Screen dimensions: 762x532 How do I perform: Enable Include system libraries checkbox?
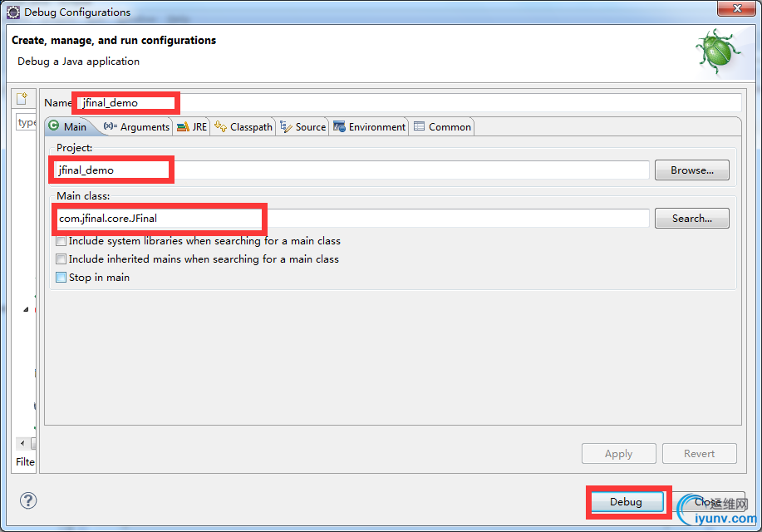click(x=61, y=241)
